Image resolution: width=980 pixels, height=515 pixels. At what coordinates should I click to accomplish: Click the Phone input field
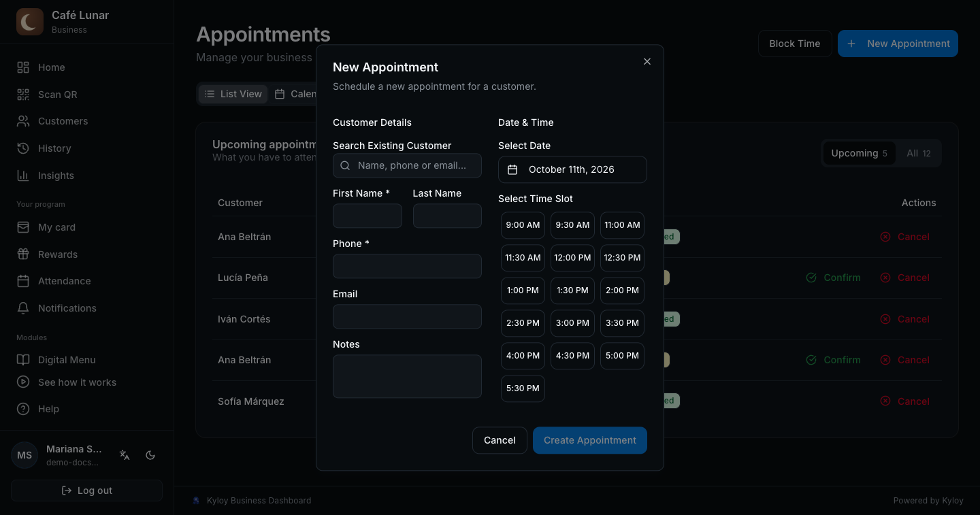point(407,266)
